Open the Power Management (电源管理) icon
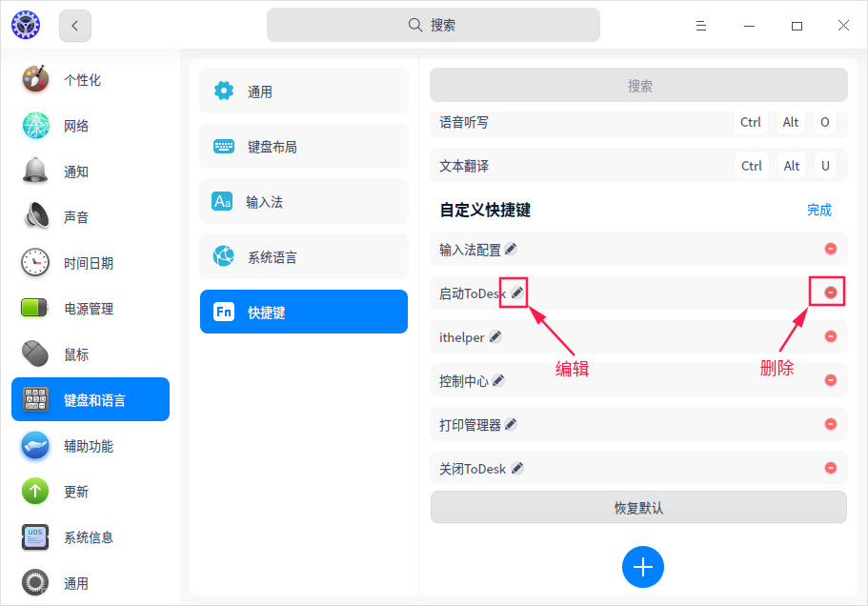Screen dimensions: 868x606 click(x=34, y=308)
